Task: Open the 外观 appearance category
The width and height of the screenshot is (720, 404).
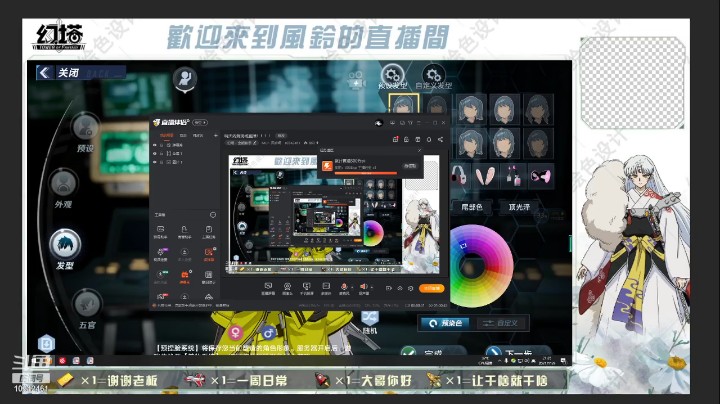Action: 63,188
